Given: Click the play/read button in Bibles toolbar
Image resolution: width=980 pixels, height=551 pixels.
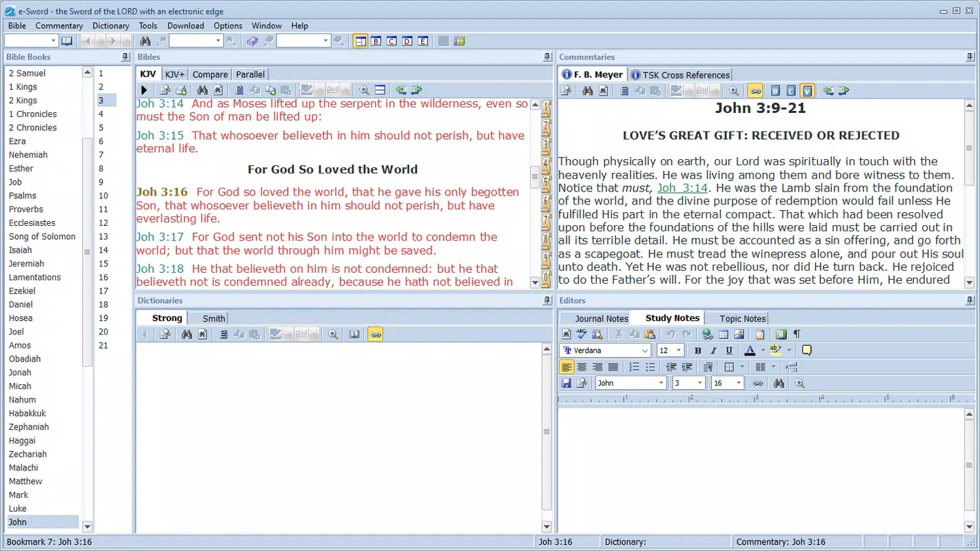Looking at the screenshot, I should tap(144, 90).
